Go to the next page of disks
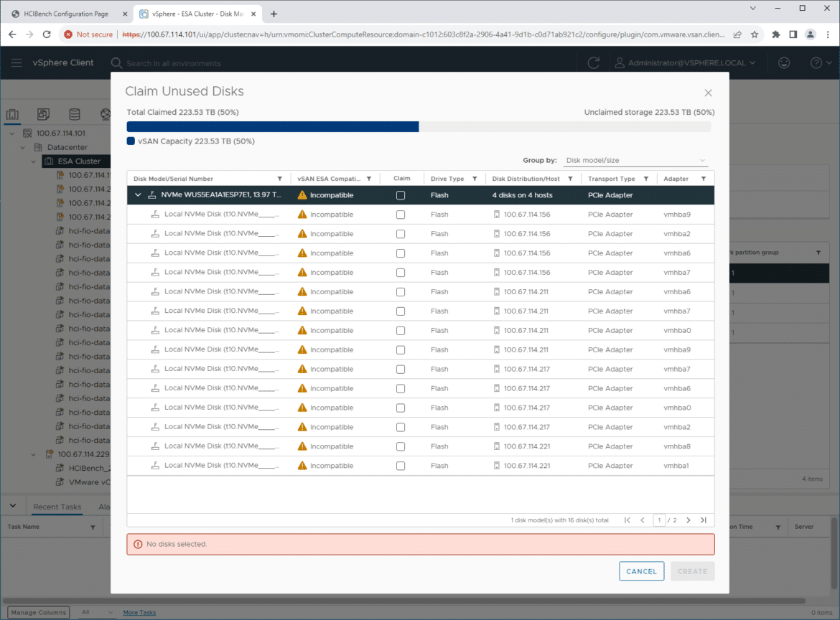This screenshot has width=840, height=620. tap(689, 520)
